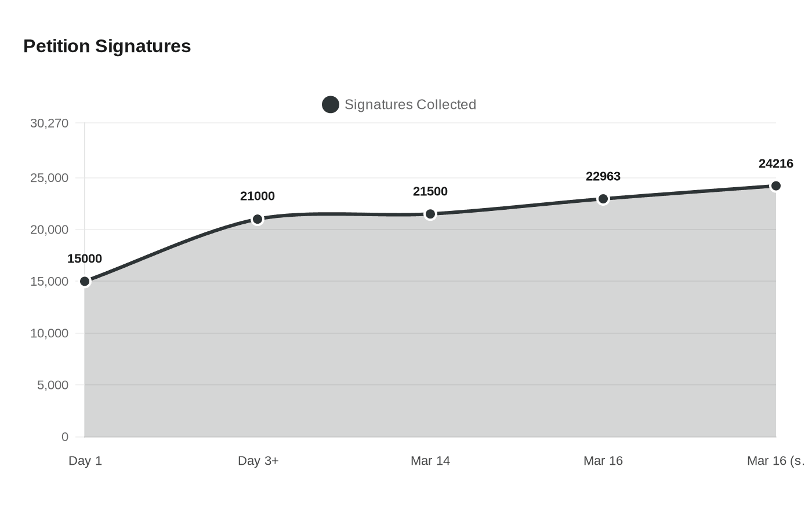Image resolution: width=812 pixels, height=510 pixels.
Task: Click the 15000 data value label
Action: click(85, 259)
